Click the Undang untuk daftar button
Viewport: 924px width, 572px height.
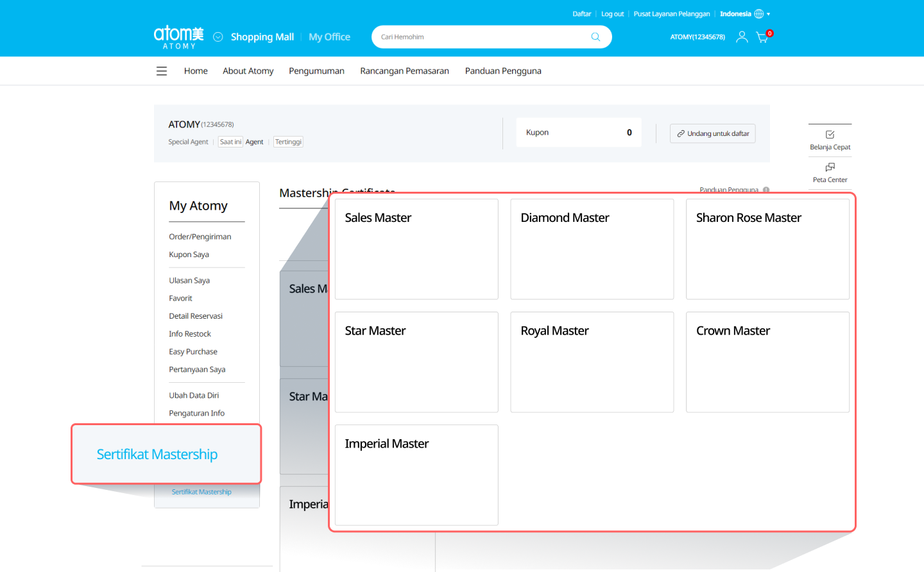tap(712, 133)
